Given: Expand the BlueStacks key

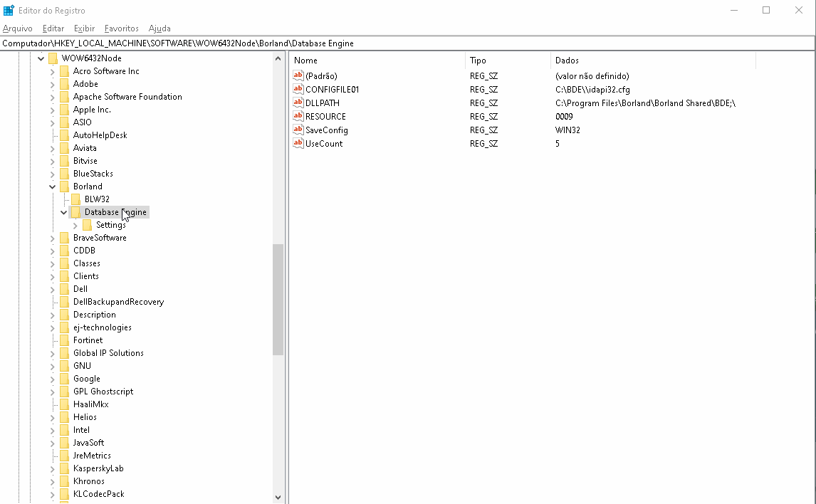Looking at the screenshot, I should click(53, 174).
